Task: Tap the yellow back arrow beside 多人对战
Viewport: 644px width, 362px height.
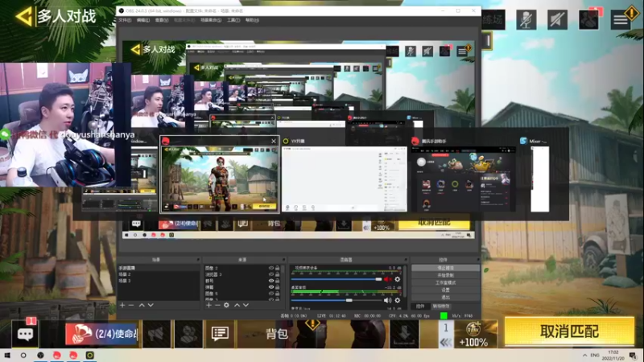Action: coord(24,16)
